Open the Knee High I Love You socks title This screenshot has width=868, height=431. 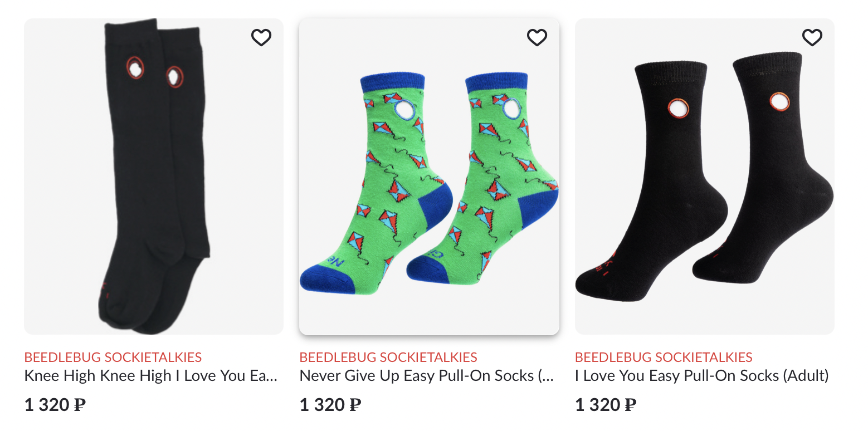coord(151,376)
